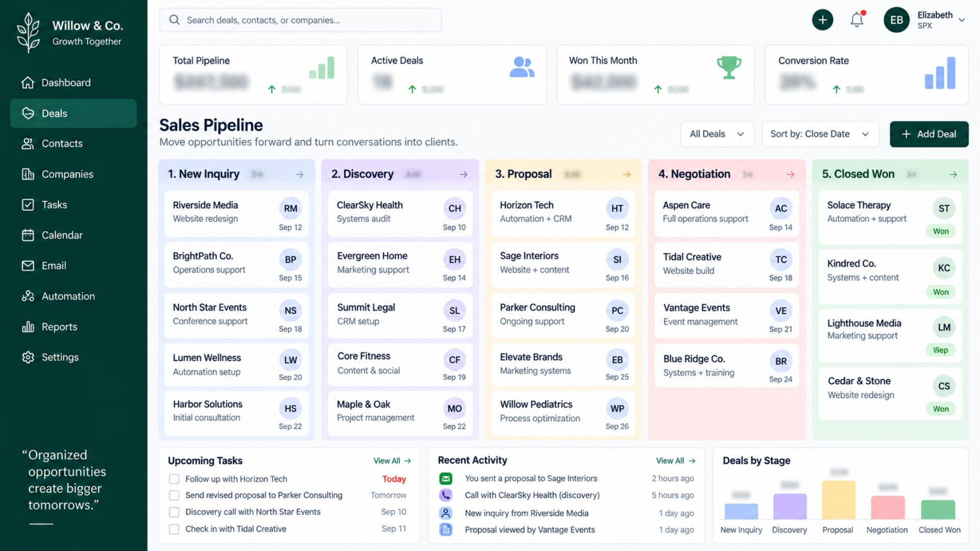Click View All in Upcoming Tasks
Screen dimensions: 980x551
tap(392, 461)
